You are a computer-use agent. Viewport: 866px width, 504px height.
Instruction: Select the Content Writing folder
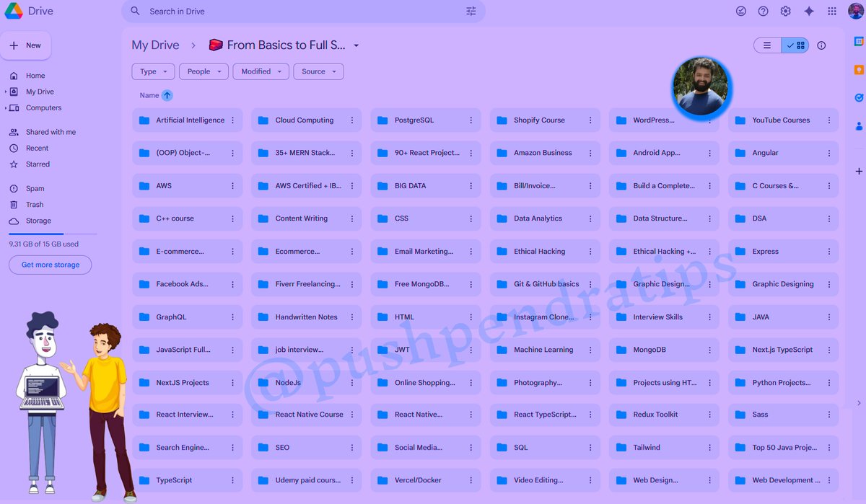click(x=307, y=218)
